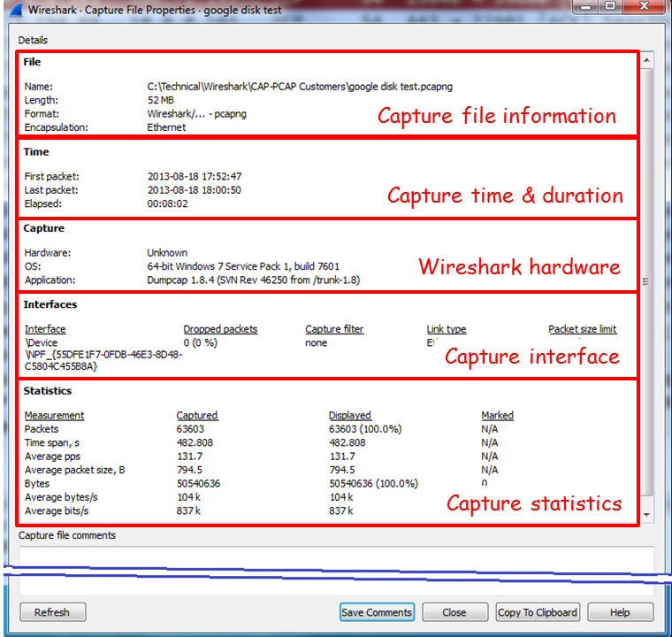
Task: Click captured packets value '63603'
Action: (190, 429)
